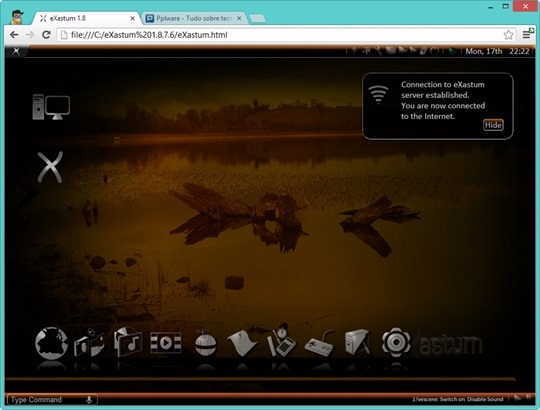540x410 pixels.
Task: Click the paperclip icon in top panel
Action: [x=423, y=51]
